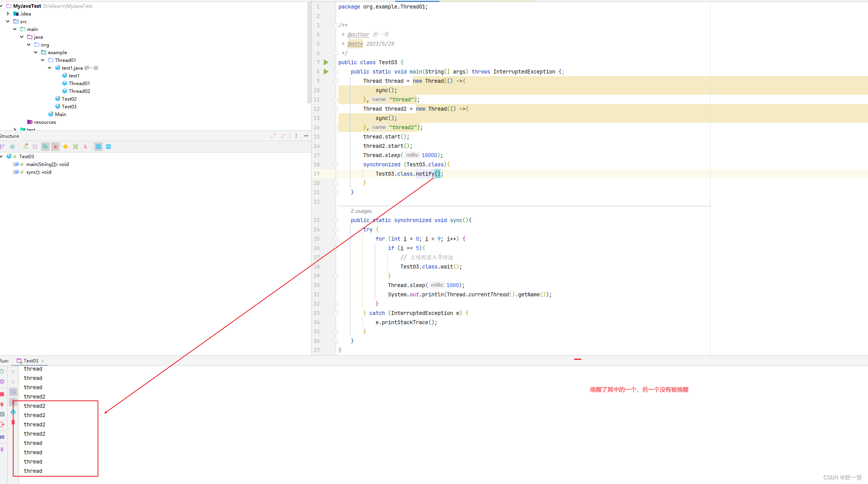868x484 pixels.
Task: Stop the running Test03 process
Action: coord(2,394)
